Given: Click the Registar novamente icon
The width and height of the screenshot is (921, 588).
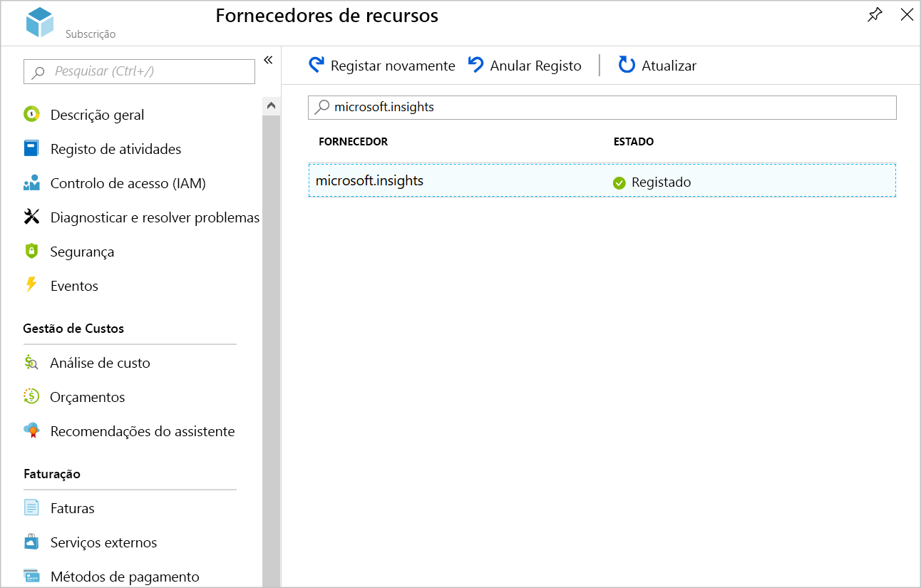Looking at the screenshot, I should pyautogui.click(x=317, y=66).
